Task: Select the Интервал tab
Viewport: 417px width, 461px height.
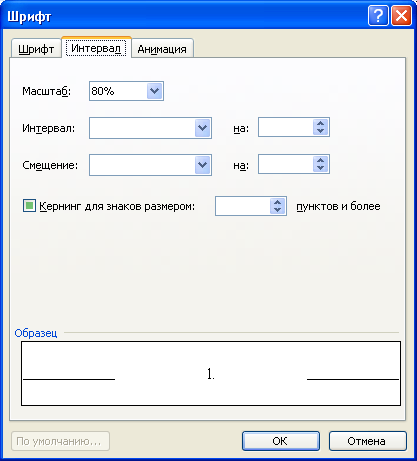Action: tap(96, 48)
